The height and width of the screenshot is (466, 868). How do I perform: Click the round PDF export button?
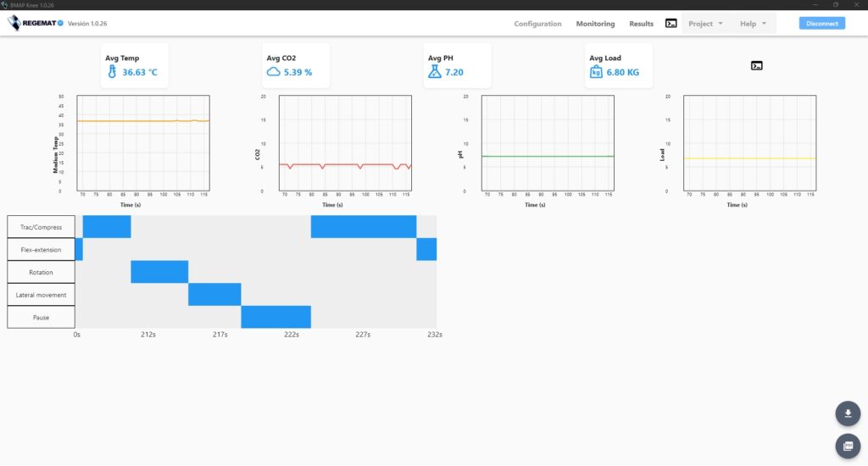848,446
